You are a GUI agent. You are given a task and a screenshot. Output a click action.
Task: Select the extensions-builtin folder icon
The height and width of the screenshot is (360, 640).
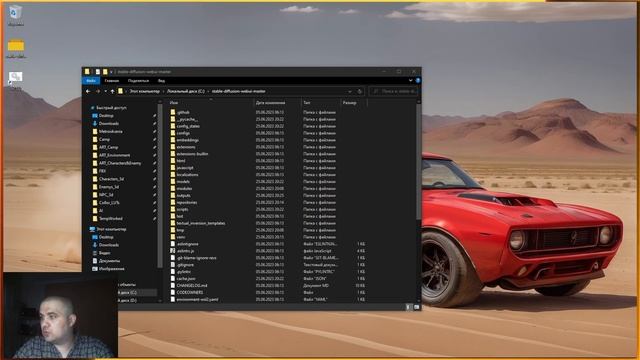173,154
